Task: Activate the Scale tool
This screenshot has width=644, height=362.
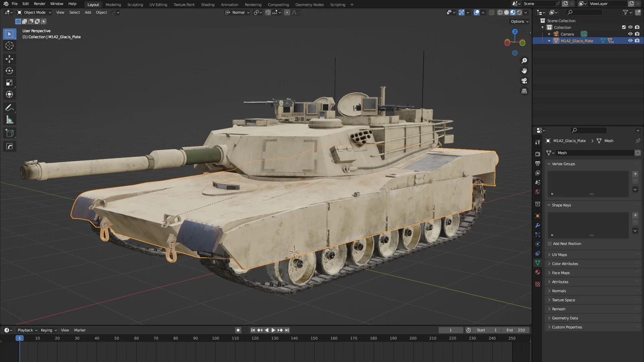Action: point(9,82)
